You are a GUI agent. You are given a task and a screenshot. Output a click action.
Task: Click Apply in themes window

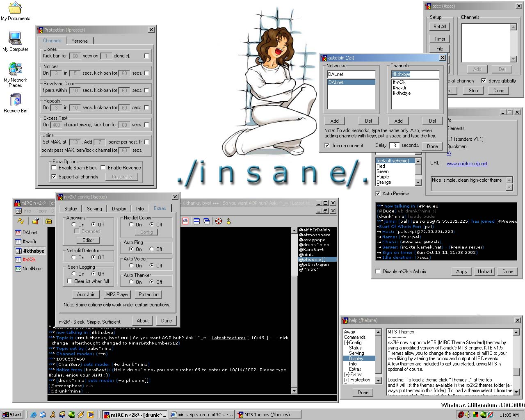pyautogui.click(x=462, y=271)
